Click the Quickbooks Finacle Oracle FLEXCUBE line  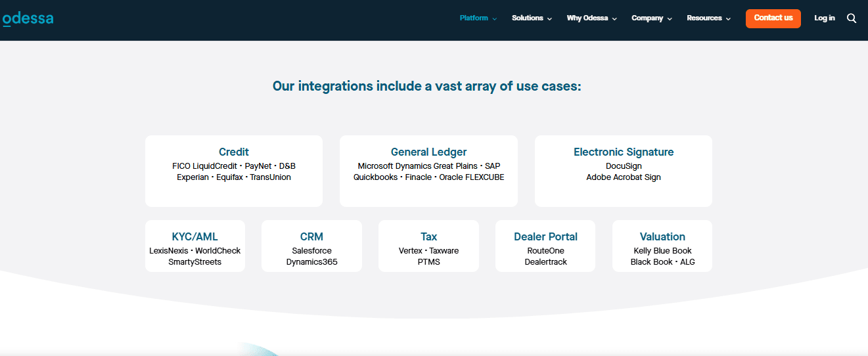428,177
